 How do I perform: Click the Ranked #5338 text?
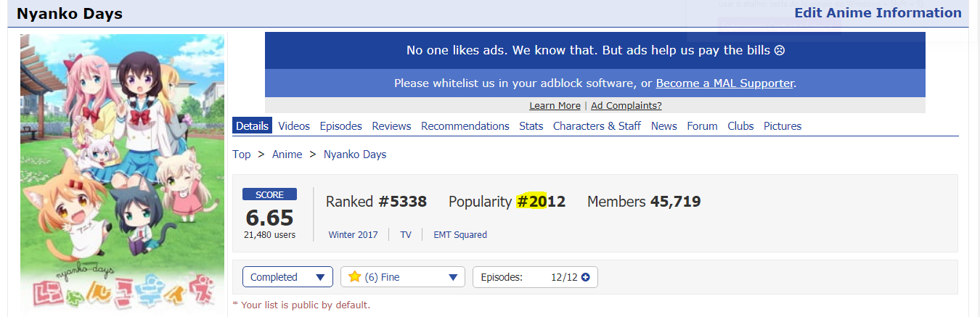click(x=376, y=202)
